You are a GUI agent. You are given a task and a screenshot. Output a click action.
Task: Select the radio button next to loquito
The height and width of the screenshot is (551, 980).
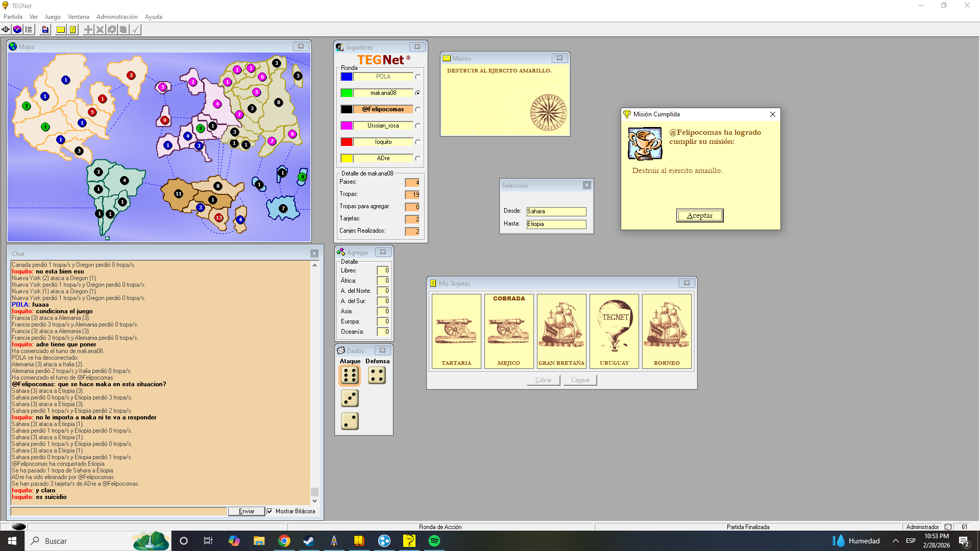pos(418,142)
